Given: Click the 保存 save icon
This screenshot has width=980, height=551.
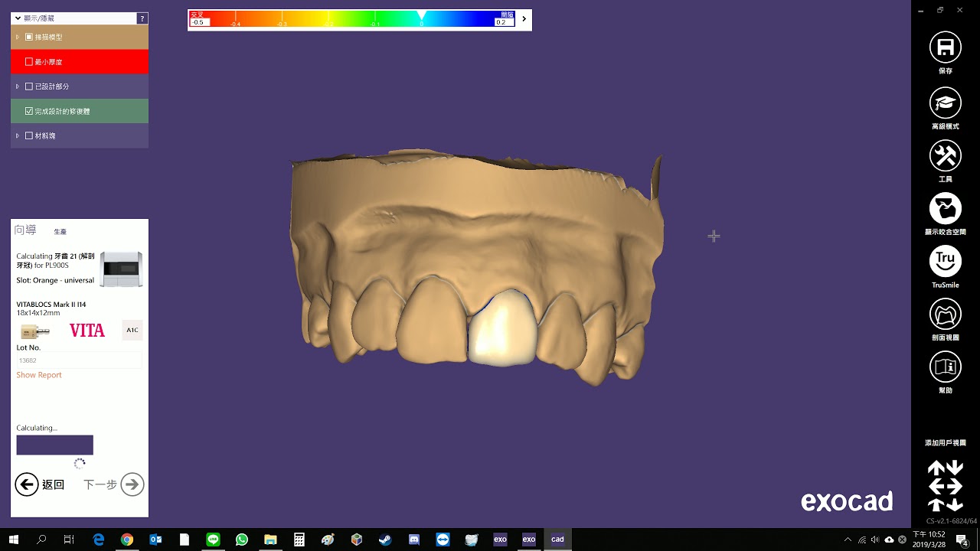Looking at the screenshot, I should [946, 47].
